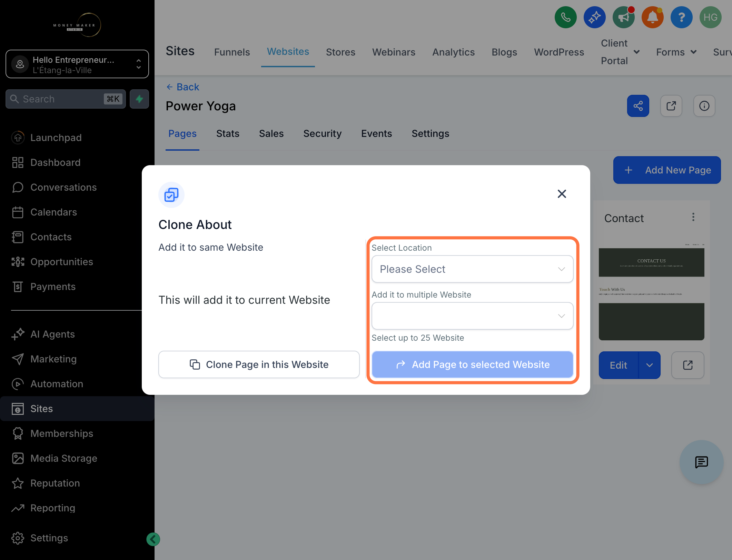This screenshot has height=560, width=732.
Task: Click the info circle icon beside Power Yoga
Action: [704, 106]
